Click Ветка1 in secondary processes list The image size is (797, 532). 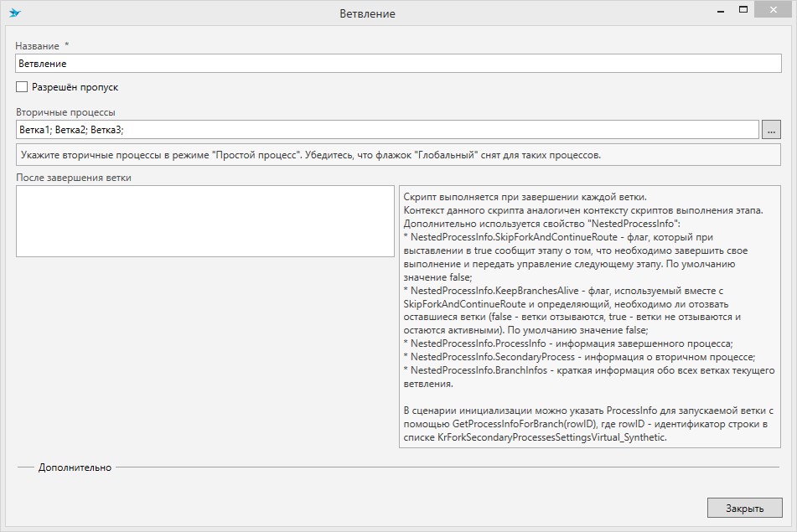tap(34, 130)
